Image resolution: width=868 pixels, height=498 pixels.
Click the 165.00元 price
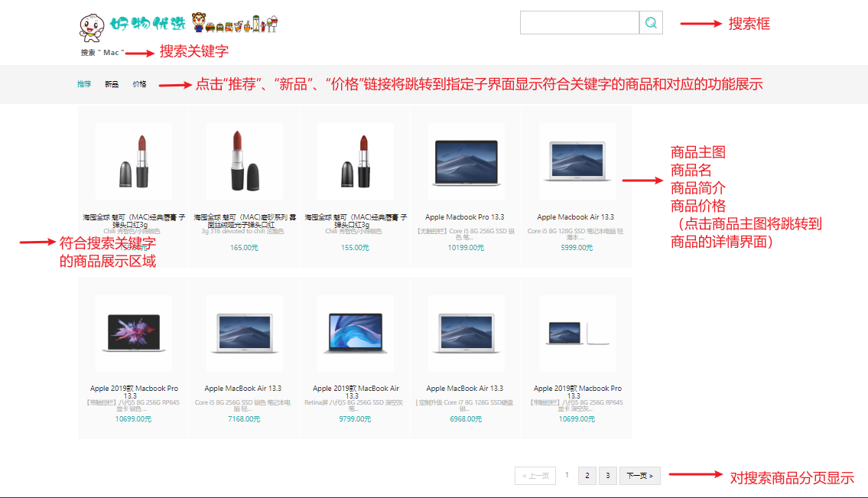pyautogui.click(x=244, y=248)
